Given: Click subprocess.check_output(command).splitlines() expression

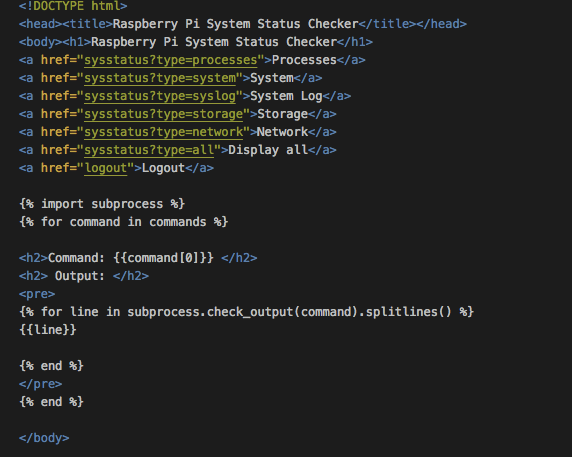Looking at the screenshot, I should point(289,312).
